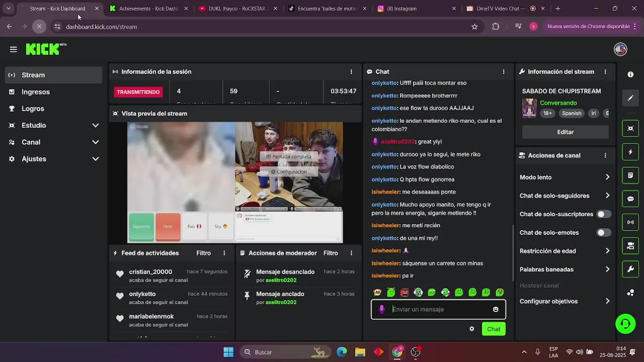The height and width of the screenshot is (362, 644).
Task: Click Filtro in Acciones de moderador
Action: [x=331, y=253]
